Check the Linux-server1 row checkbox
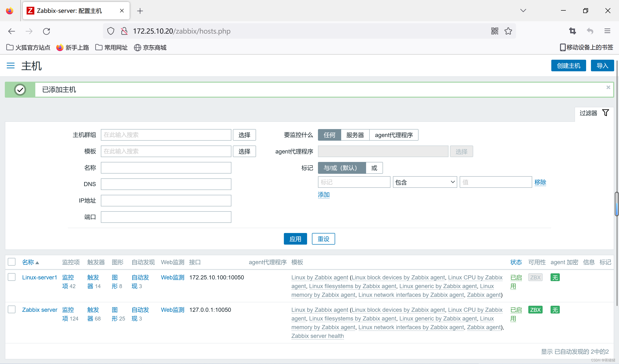The image size is (619, 364). click(12, 277)
